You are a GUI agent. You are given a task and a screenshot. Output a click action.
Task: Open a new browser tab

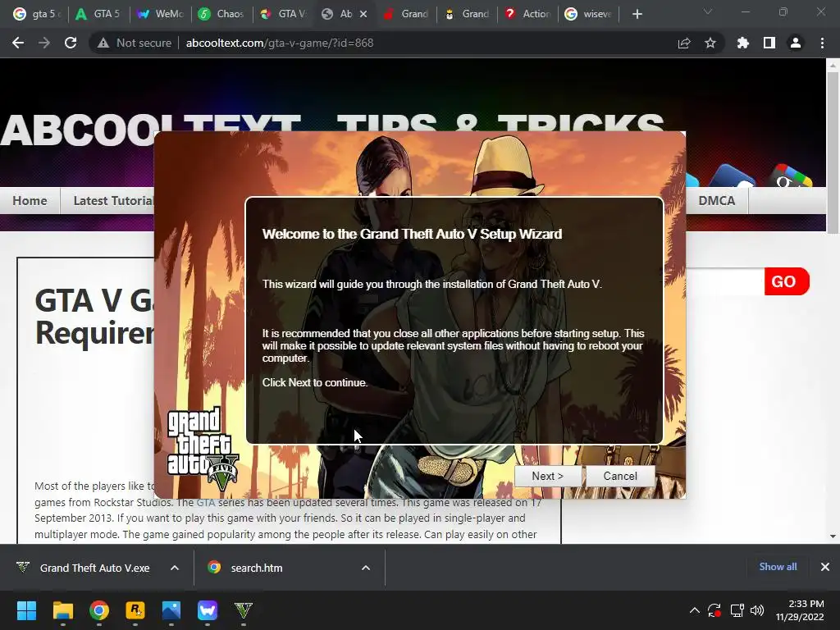tap(637, 14)
